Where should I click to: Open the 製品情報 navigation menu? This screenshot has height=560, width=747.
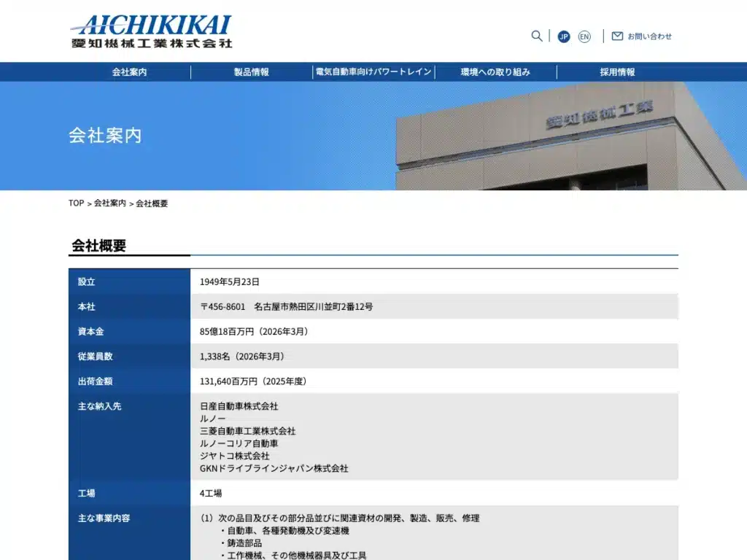click(252, 72)
